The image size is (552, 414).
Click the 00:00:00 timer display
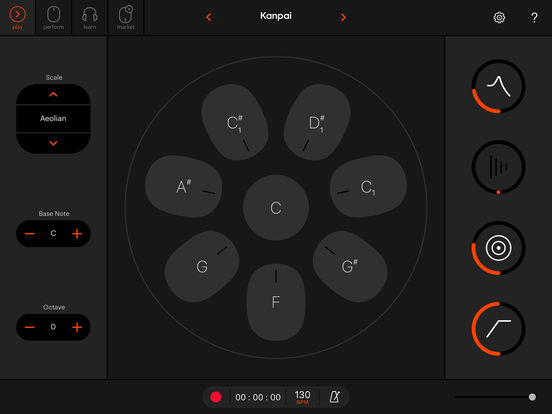point(258,397)
